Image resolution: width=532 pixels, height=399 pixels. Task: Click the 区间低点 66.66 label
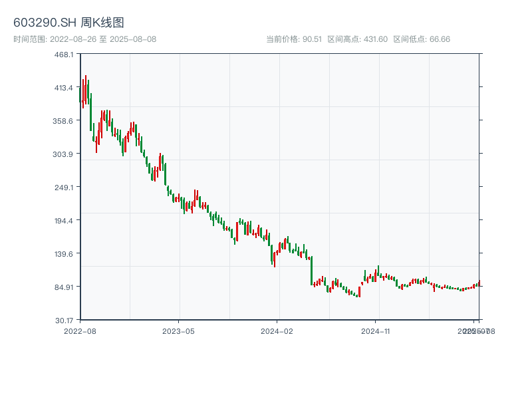tap(422, 39)
